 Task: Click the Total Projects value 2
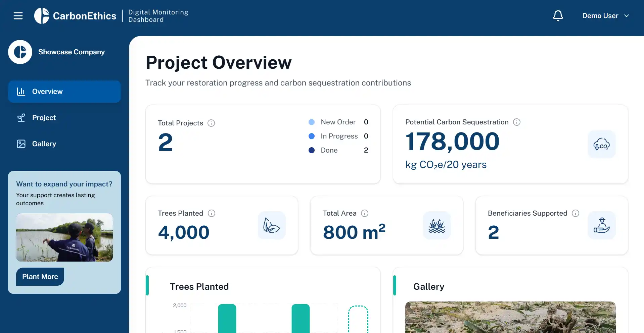[166, 143]
